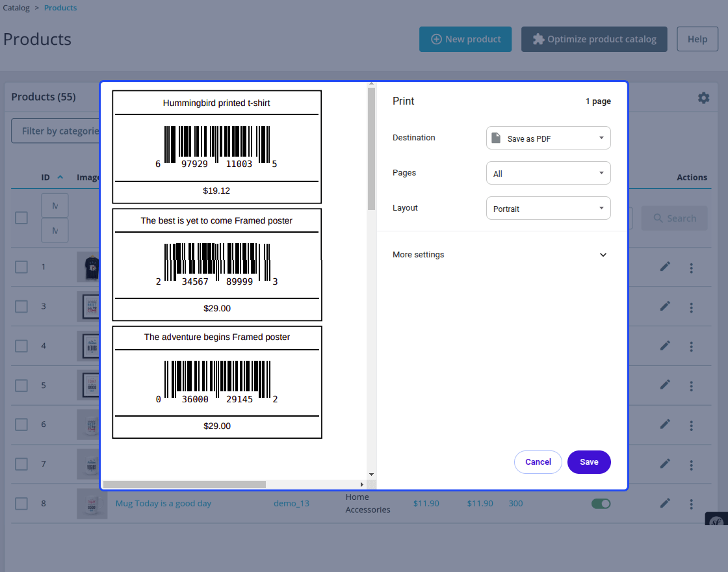This screenshot has height=572, width=728.
Task: Select checkbox for product ID 3
Action: (x=21, y=306)
